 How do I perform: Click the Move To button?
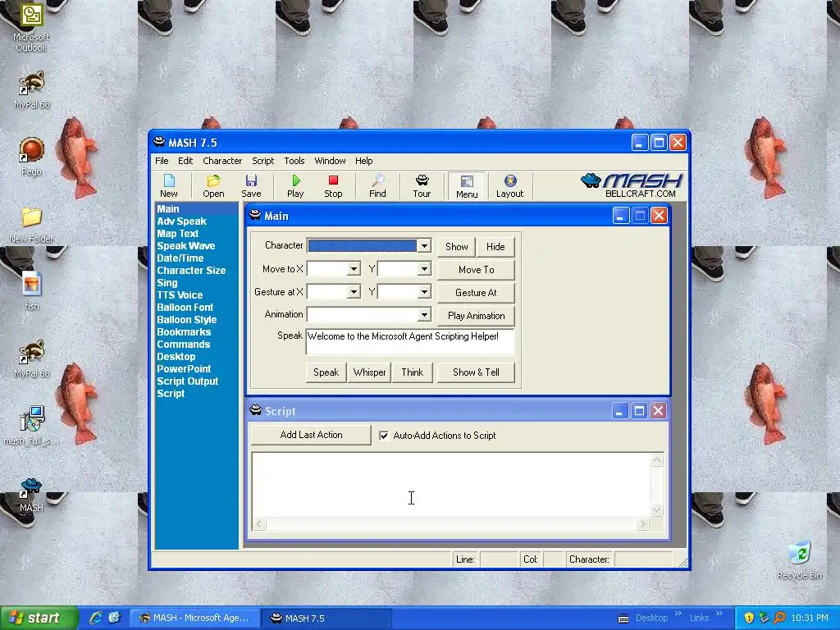point(477,269)
